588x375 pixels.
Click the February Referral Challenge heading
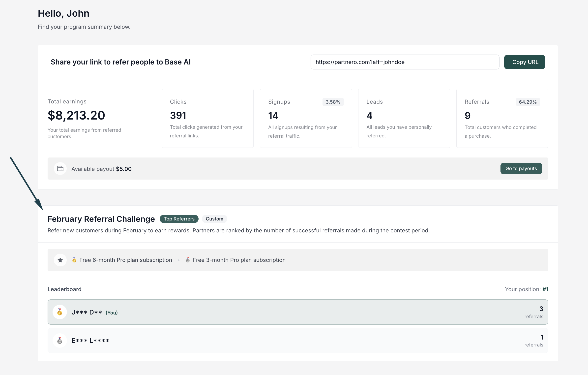[x=101, y=219]
